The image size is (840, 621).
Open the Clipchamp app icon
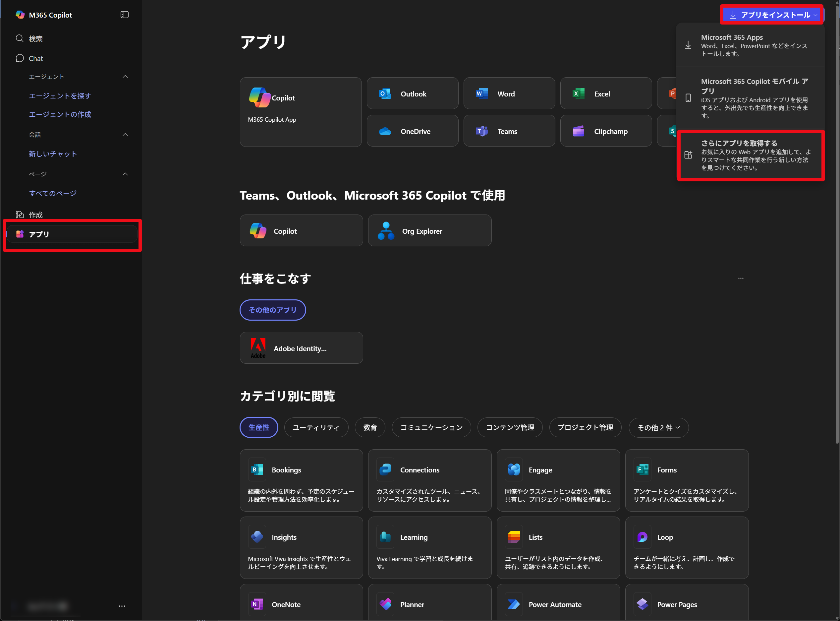click(x=579, y=131)
